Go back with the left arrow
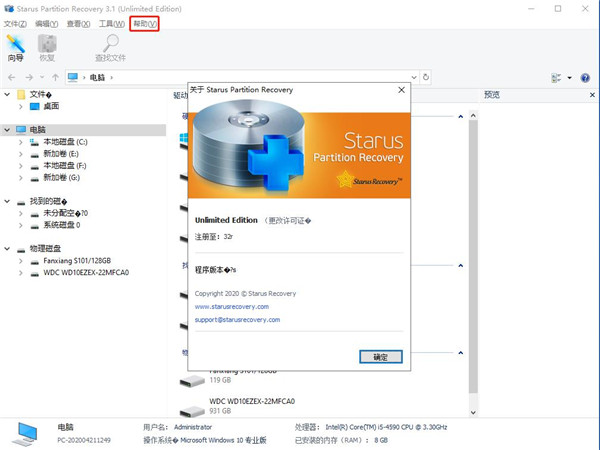 click(11, 77)
